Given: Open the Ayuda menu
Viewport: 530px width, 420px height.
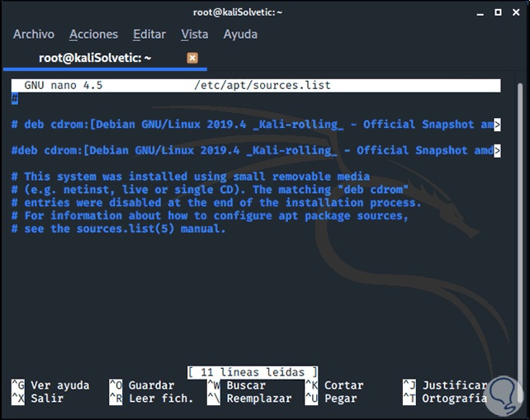Looking at the screenshot, I should pyautogui.click(x=240, y=35).
